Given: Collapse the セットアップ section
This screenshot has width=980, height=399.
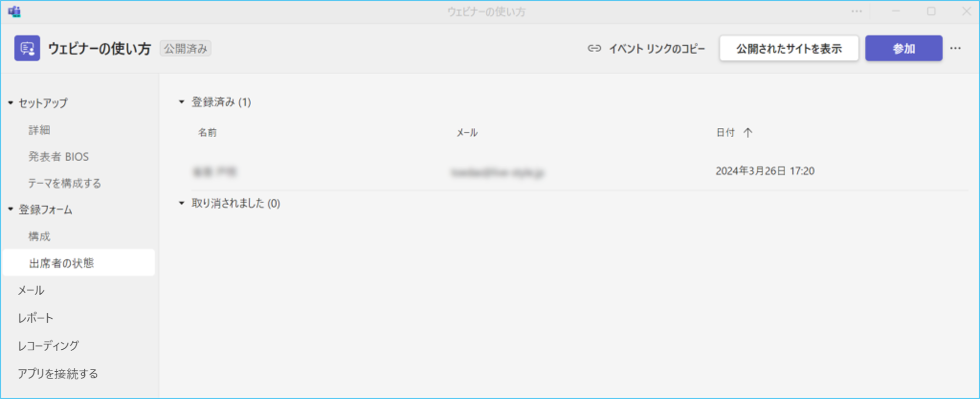Looking at the screenshot, I should pyautogui.click(x=11, y=103).
